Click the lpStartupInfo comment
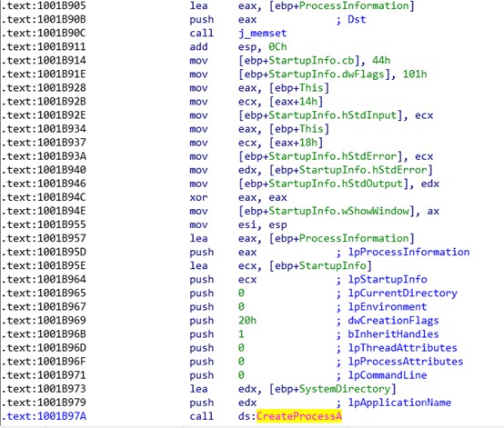This screenshot has width=504, height=428. point(388,279)
